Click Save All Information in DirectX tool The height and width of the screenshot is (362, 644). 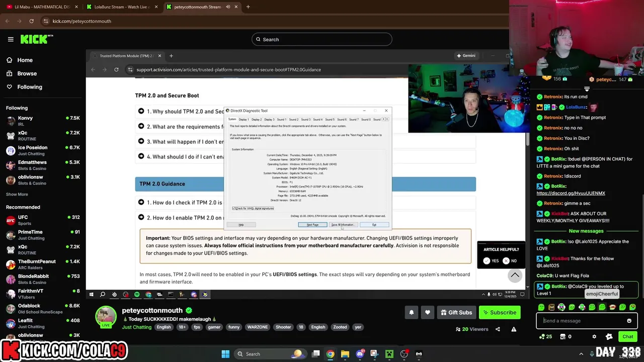(343, 225)
